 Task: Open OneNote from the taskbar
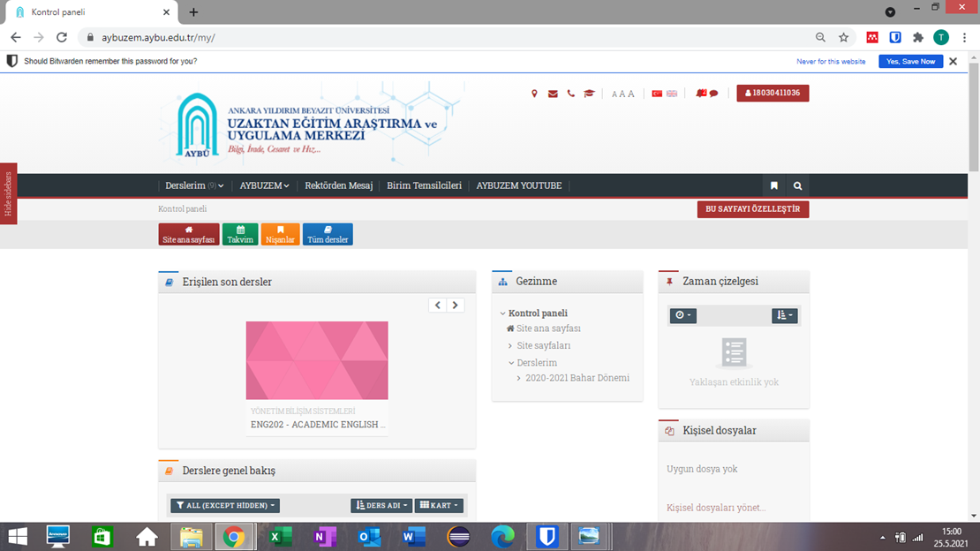(x=324, y=537)
